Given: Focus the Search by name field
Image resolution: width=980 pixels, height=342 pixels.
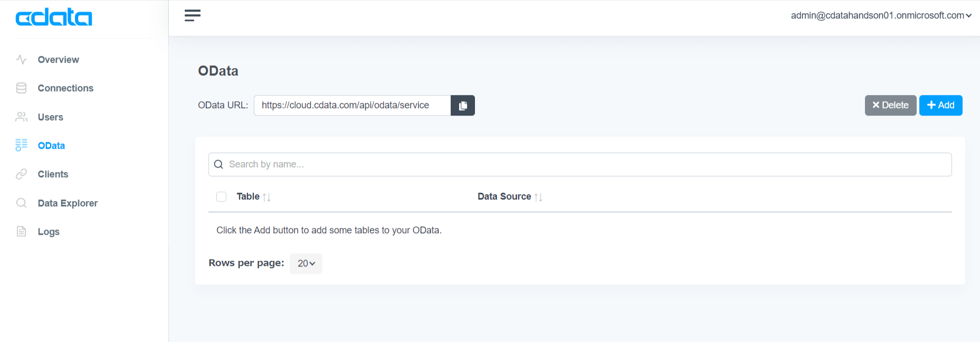Looking at the screenshot, I should tap(580, 165).
